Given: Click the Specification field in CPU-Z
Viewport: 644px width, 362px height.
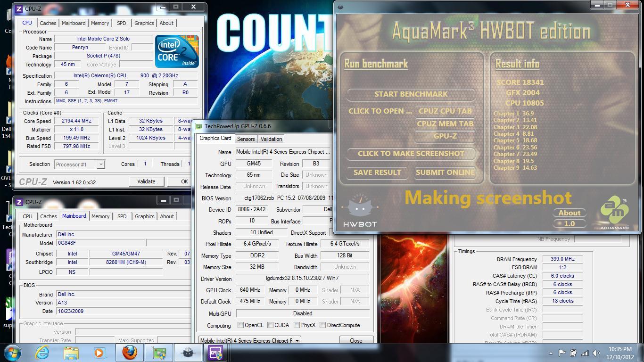Looking at the screenshot, I should (126, 76).
